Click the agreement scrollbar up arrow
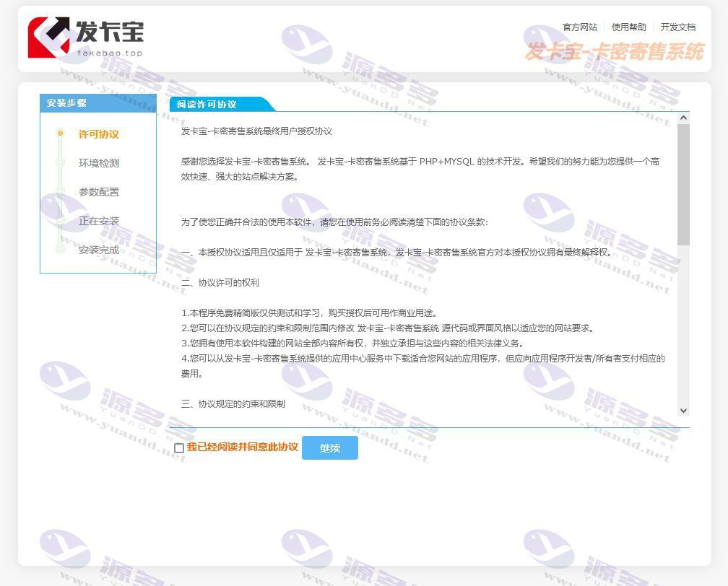Image resolution: width=728 pixels, height=586 pixels. click(x=683, y=118)
